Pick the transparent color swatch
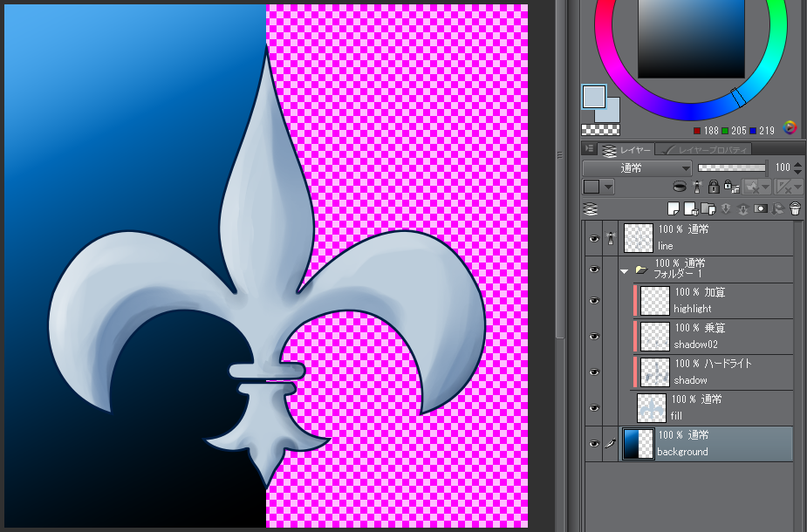807x532 pixels. pyautogui.click(x=601, y=129)
